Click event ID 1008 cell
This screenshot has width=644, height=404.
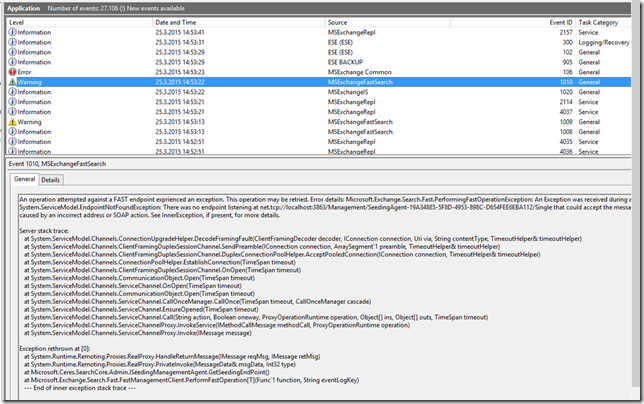pyautogui.click(x=566, y=132)
